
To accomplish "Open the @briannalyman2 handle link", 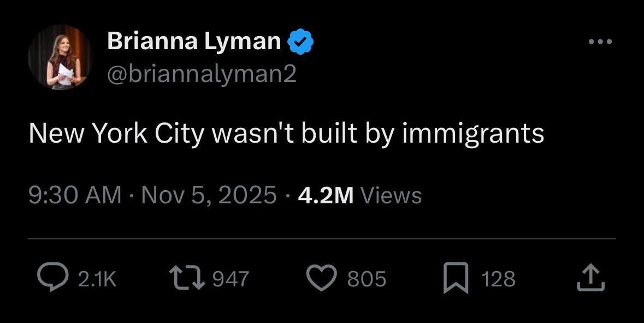I will pos(202,74).
